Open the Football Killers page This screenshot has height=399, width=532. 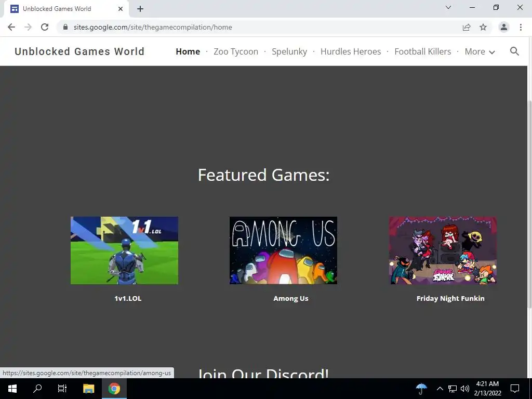[x=423, y=51]
